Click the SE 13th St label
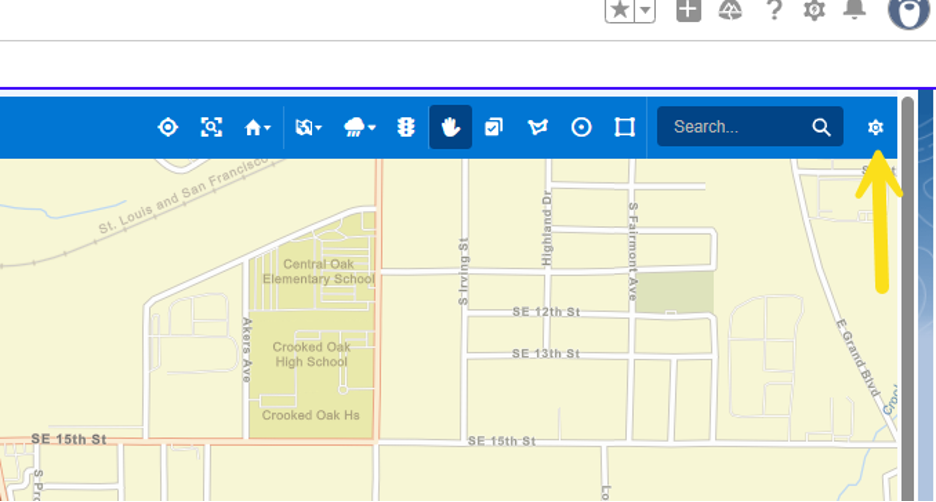This screenshot has height=502, width=936. tap(546, 353)
